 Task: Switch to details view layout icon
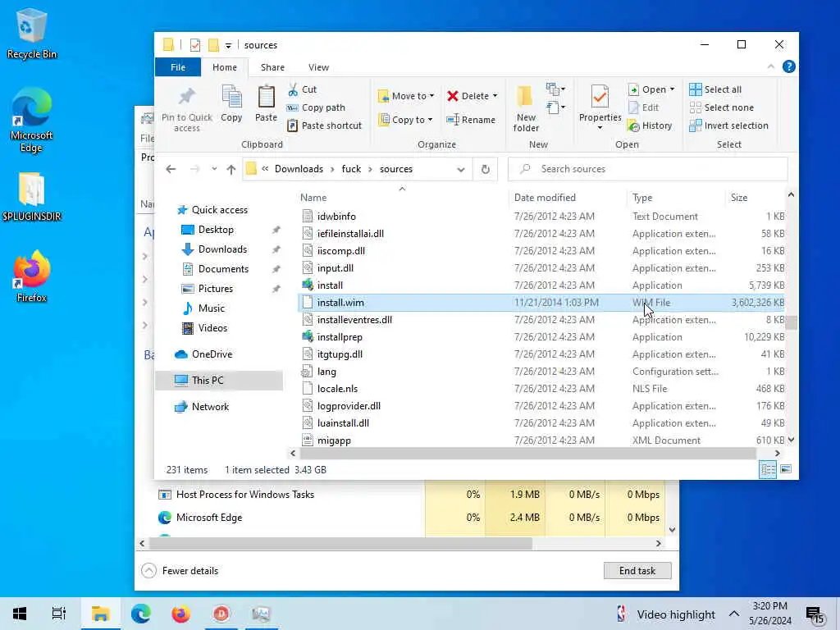(768, 470)
